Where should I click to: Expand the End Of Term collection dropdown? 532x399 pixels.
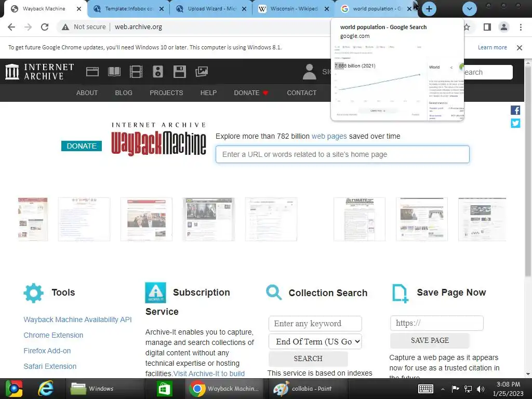(x=315, y=342)
